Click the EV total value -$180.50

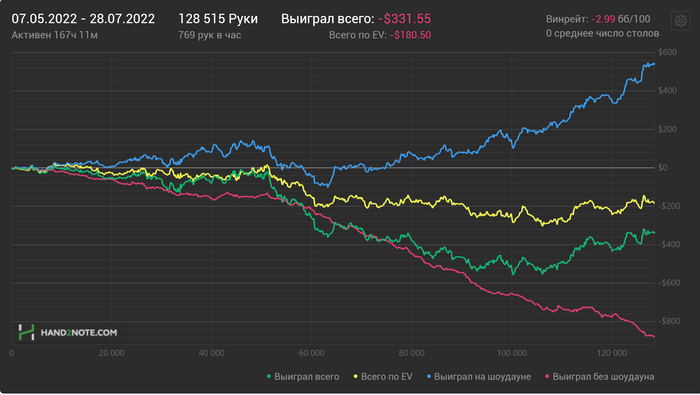click(410, 35)
